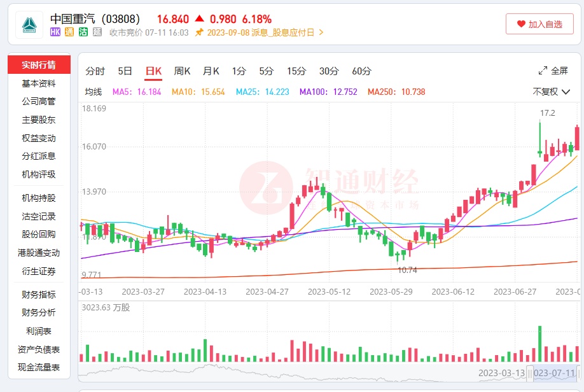Click the MA25: 14.223 indicator label
Image resolution: width=584 pixels, height=392 pixels.
coord(263,92)
